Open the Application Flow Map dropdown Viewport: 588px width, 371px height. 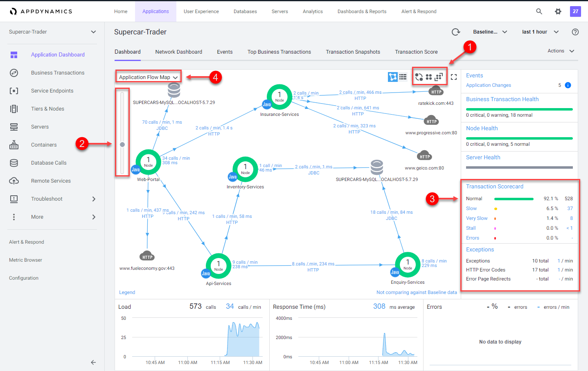tap(149, 77)
